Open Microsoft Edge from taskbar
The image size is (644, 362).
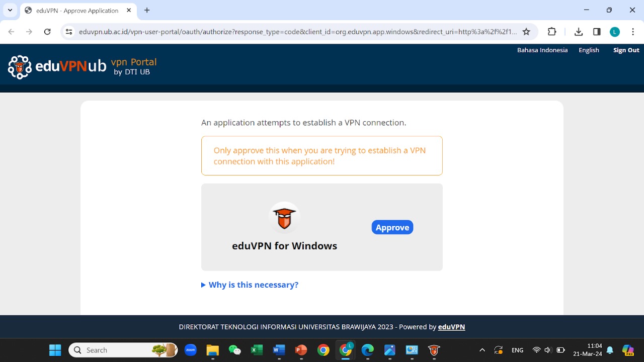click(x=368, y=350)
